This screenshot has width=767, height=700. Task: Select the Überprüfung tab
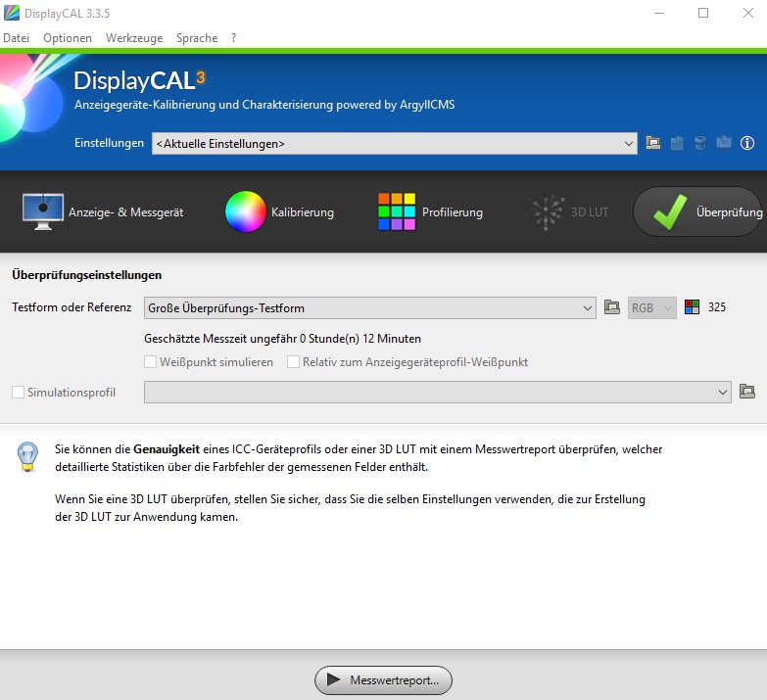pos(698,212)
